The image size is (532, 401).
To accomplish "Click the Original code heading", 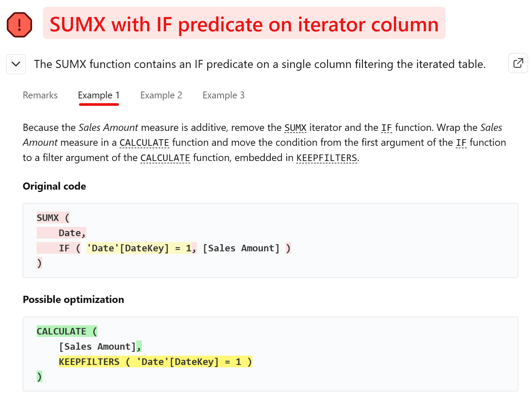I will 55,186.
